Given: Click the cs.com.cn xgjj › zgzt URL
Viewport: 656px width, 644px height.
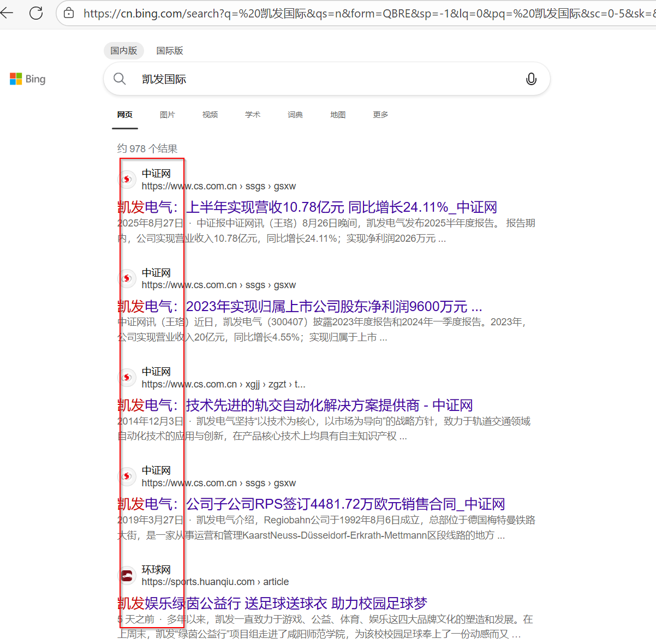Looking at the screenshot, I should coord(223,384).
